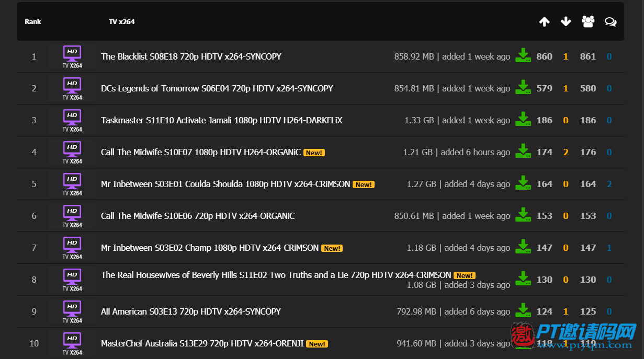Click leechers count 2 on Call The Midwife S10E07
The image size is (644, 359).
pos(566,152)
